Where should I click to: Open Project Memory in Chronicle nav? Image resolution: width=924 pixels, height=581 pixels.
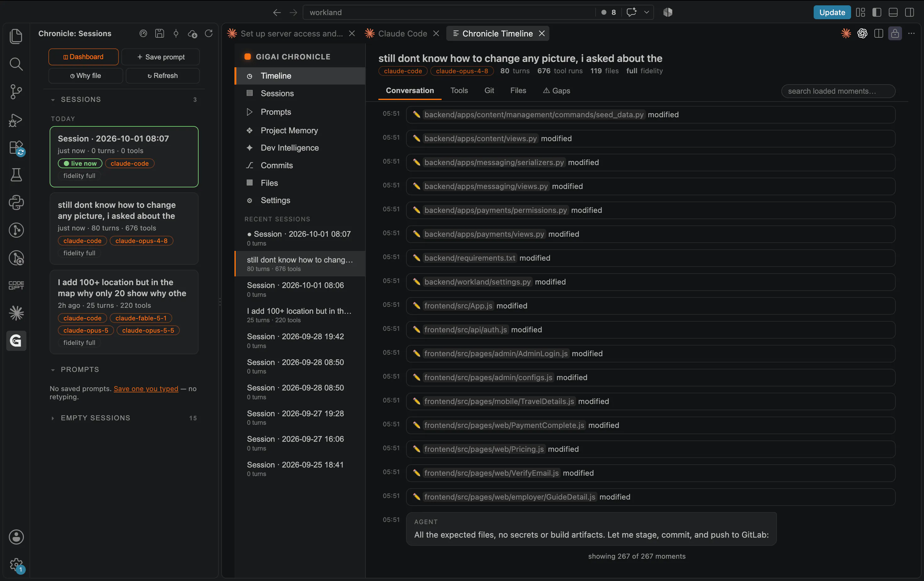pos(300,130)
